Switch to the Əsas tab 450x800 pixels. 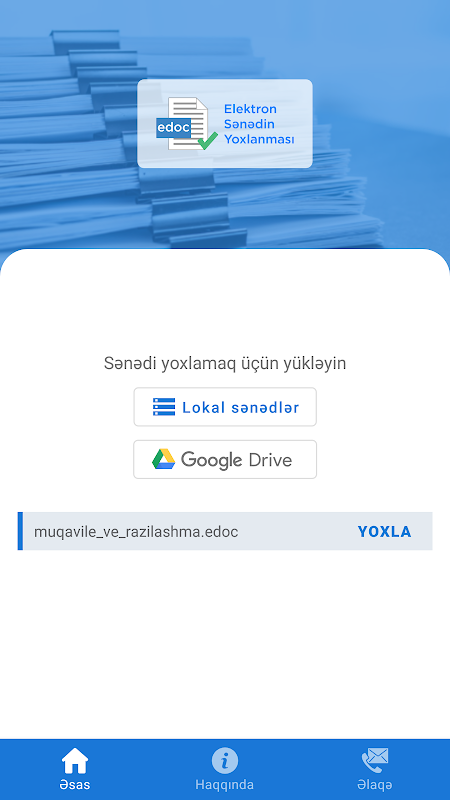point(75,769)
